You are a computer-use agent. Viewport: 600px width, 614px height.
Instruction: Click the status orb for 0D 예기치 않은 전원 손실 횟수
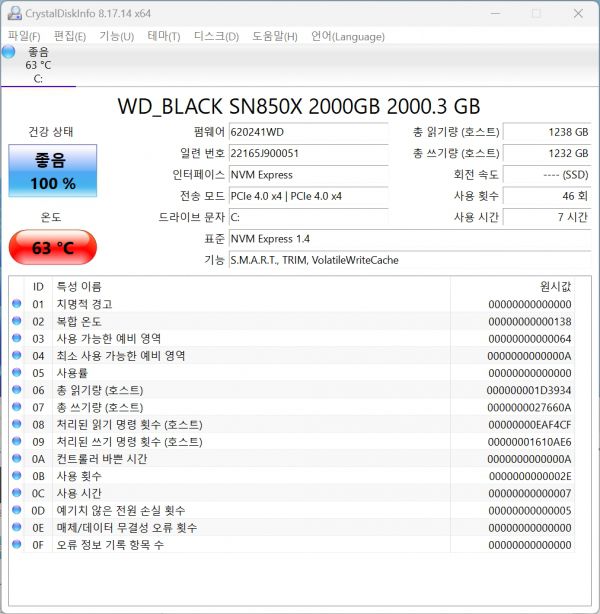[x=16, y=510]
